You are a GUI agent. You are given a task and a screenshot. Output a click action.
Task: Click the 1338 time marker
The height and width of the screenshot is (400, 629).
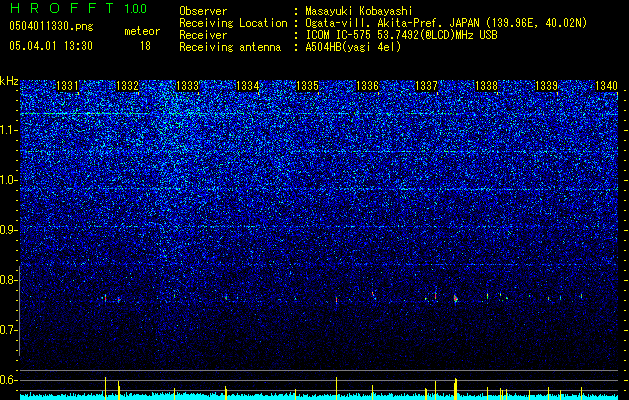click(486, 86)
